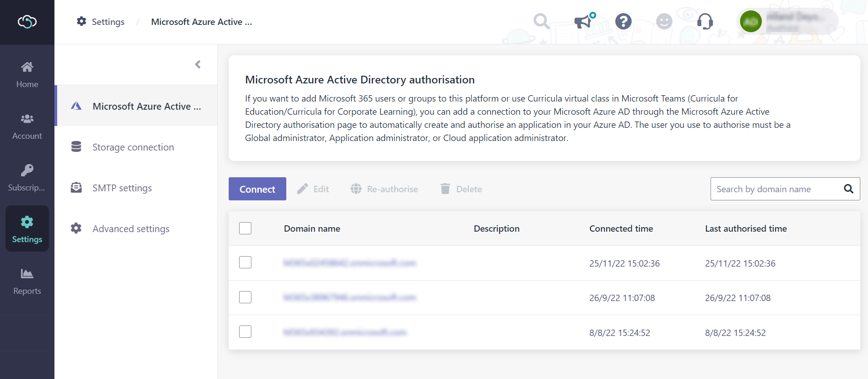Click last authorised time 8/8/22 15:24:52
This screenshot has height=379, width=868.
tap(736, 333)
